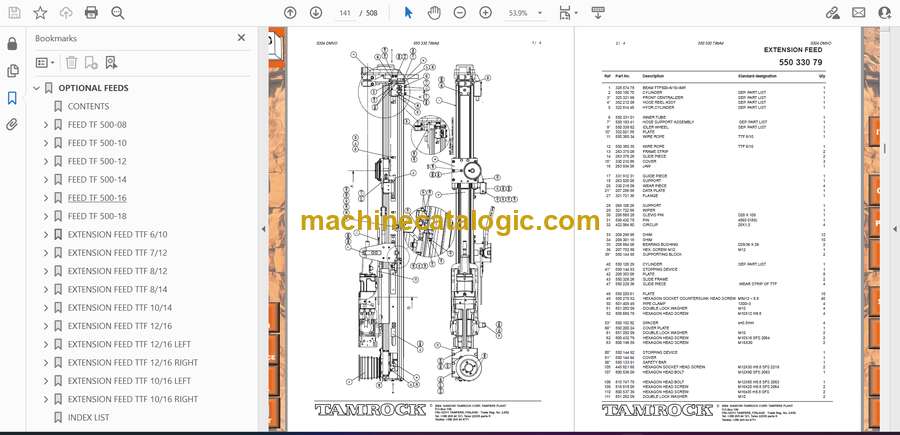Open EXTENSION FEED TTF 12/16 RIGHT bookmark

click(133, 363)
